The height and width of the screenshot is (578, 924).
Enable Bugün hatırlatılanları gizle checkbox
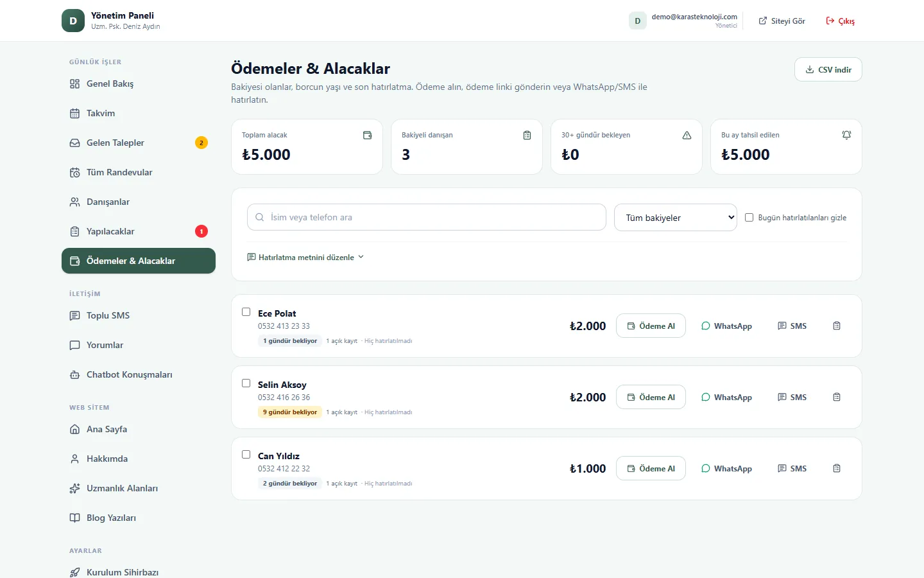pyautogui.click(x=749, y=218)
